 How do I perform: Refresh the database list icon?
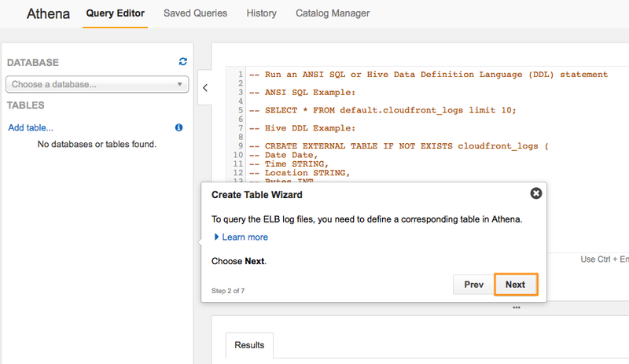(183, 61)
